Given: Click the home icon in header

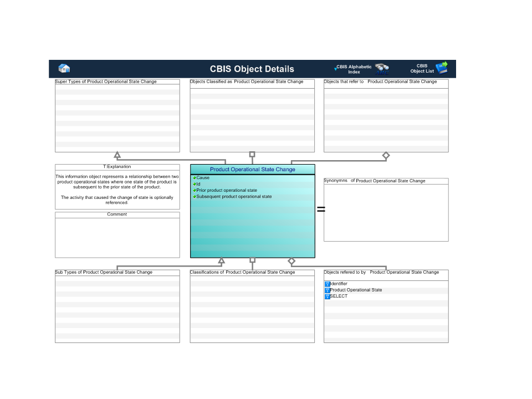Looking at the screenshot, I should pos(64,69).
